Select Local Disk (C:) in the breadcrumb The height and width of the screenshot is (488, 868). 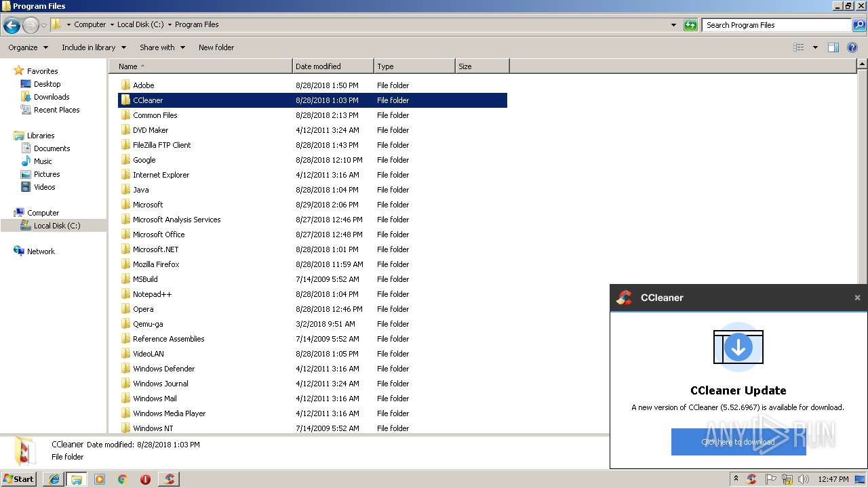coord(140,24)
